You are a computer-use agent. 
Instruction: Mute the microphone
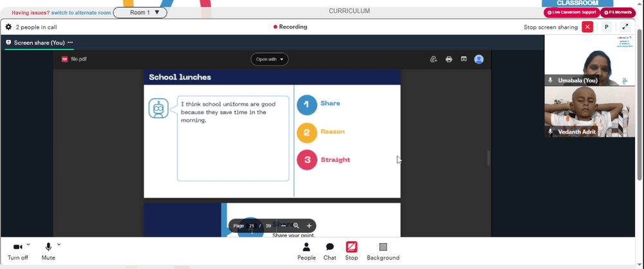48,252
